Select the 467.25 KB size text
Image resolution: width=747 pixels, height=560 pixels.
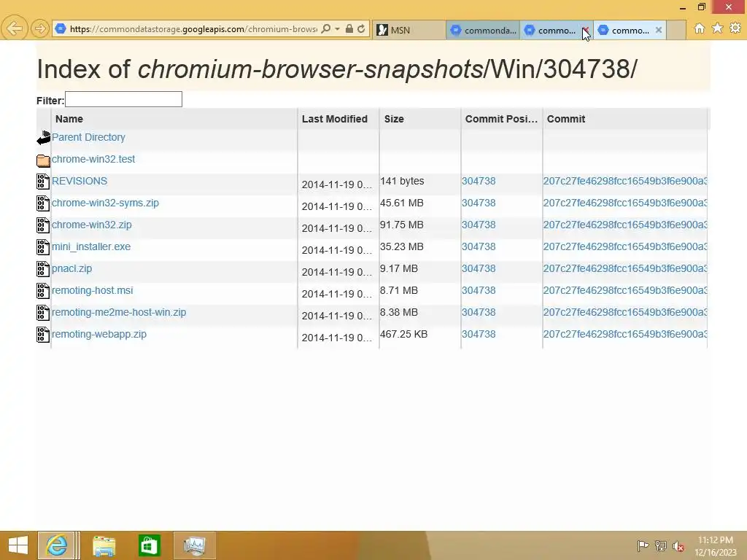coord(403,334)
